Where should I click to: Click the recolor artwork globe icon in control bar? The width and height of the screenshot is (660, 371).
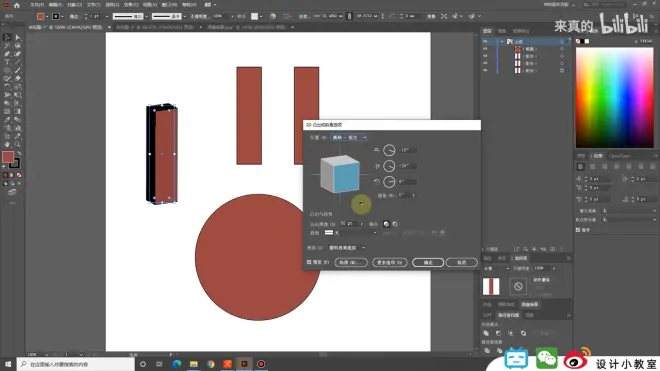273,16
